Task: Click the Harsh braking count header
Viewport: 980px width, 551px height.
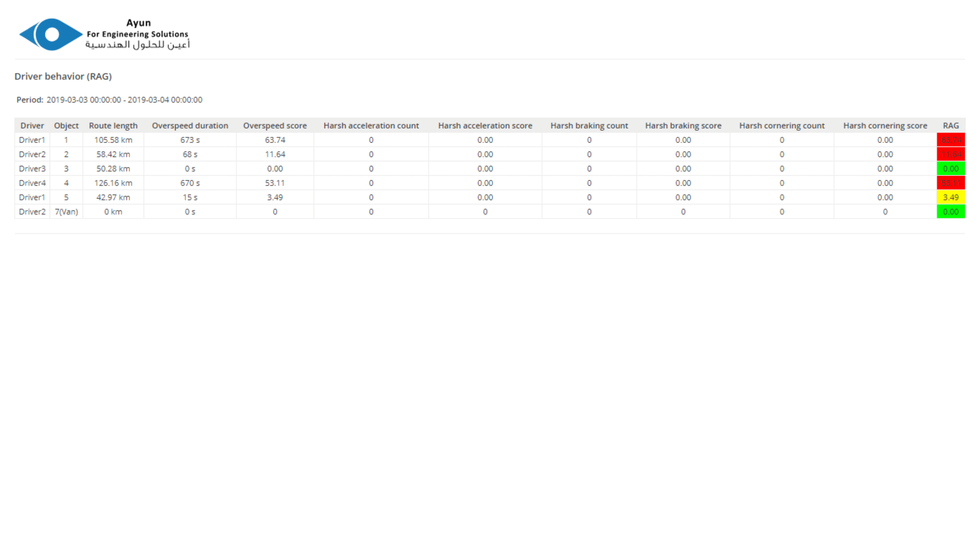Action: tap(589, 126)
